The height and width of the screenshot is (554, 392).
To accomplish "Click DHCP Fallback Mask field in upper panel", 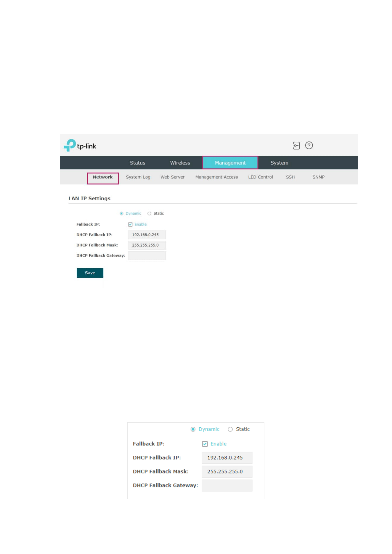I will point(147,245).
